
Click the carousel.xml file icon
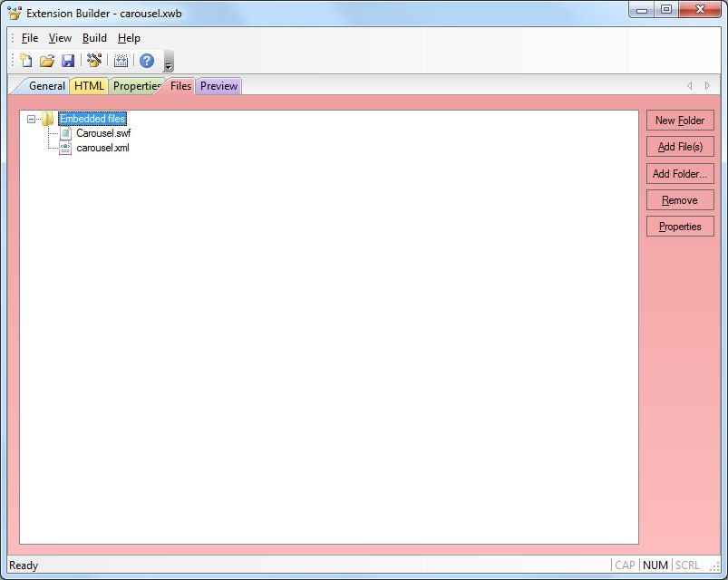pos(65,148)
